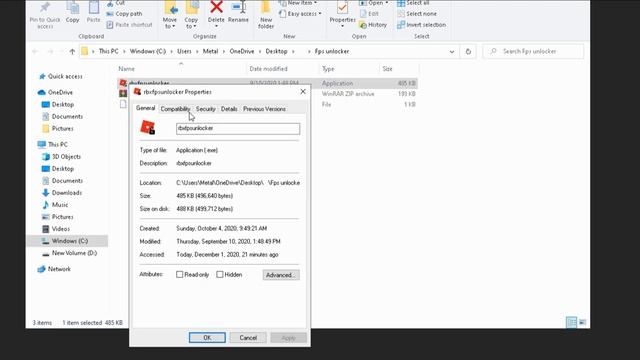The width and height of the screenshot is (640, 360).
Task: Click the Edit ribbon command
Action: coord(369,14)
